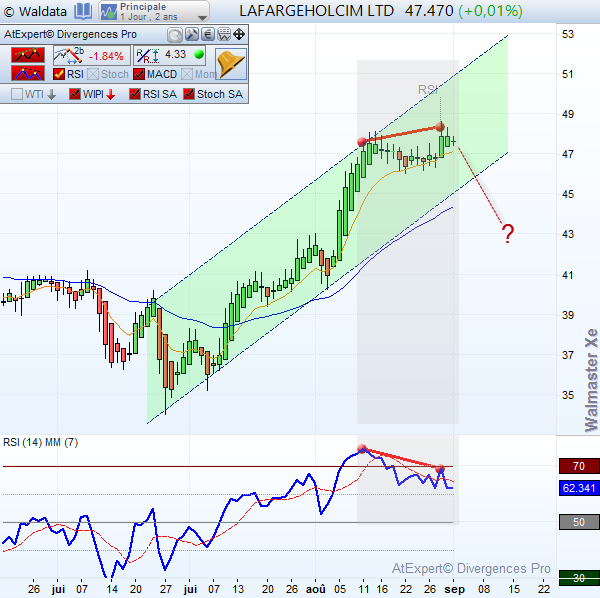Image resolution: width=600 pixels, height=598 pixels.
Task: Click the keyboard chart icon in panel header
Action: [x=224, y=34]
